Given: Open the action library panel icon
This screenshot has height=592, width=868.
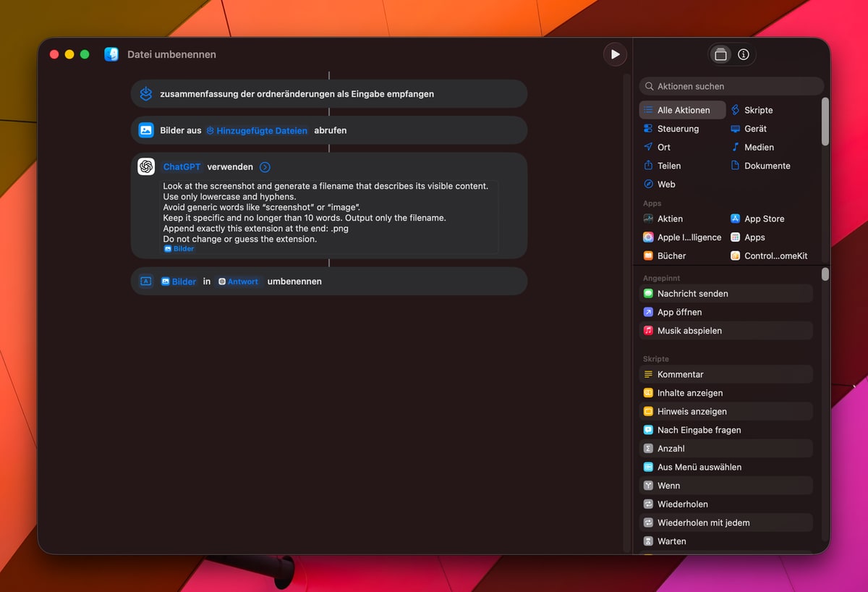Looking at the screenshot, I should pyautogui.click(x=720, y=54).
